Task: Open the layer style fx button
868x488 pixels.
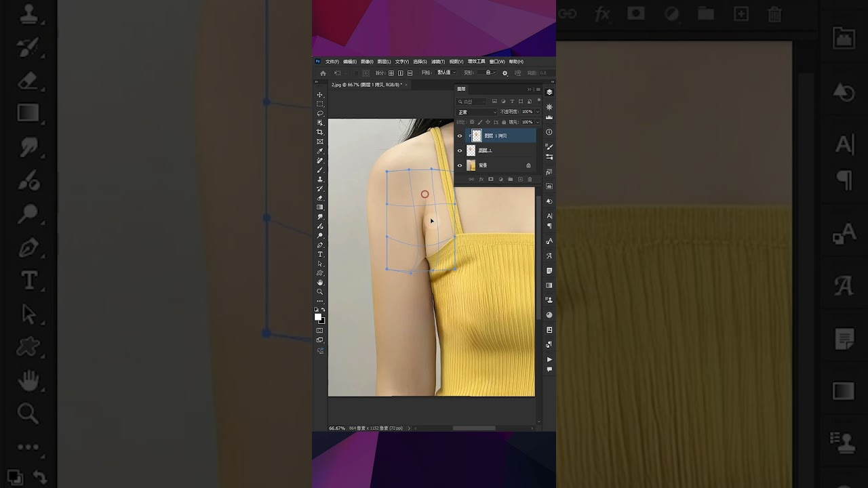Action: tap(481, 180)
